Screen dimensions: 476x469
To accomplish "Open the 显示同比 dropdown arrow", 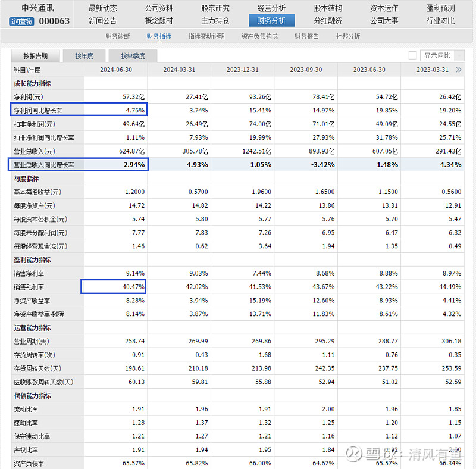I will pos(459,55).
